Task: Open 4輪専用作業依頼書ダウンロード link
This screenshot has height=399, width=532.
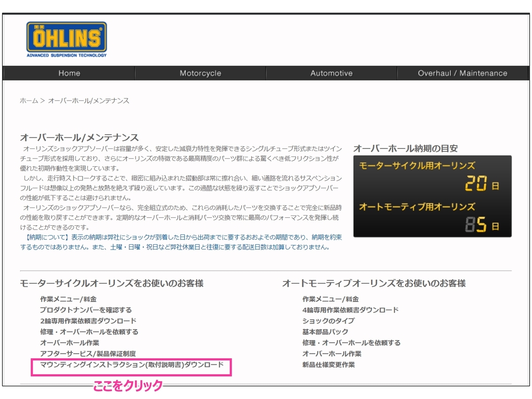Action: click(351, 310)
